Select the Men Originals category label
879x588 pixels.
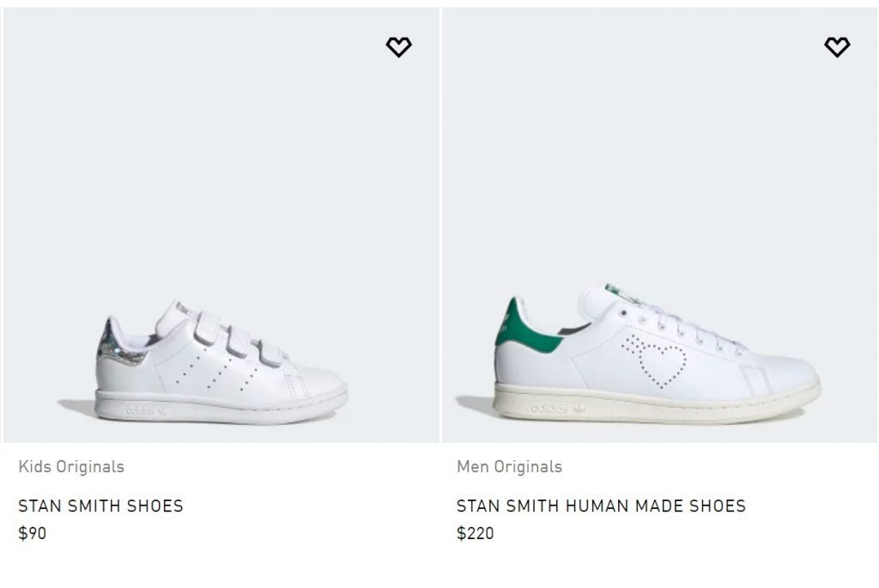509,467
